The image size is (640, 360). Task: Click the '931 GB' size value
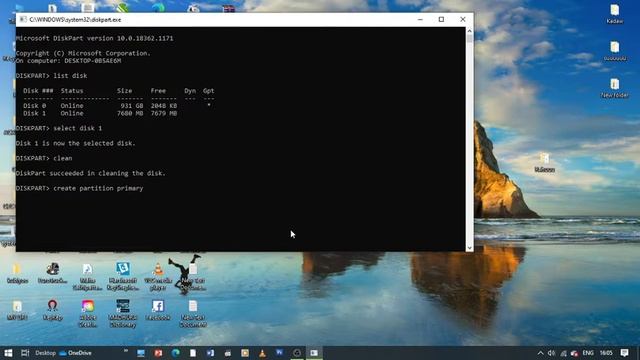(132, 106)
